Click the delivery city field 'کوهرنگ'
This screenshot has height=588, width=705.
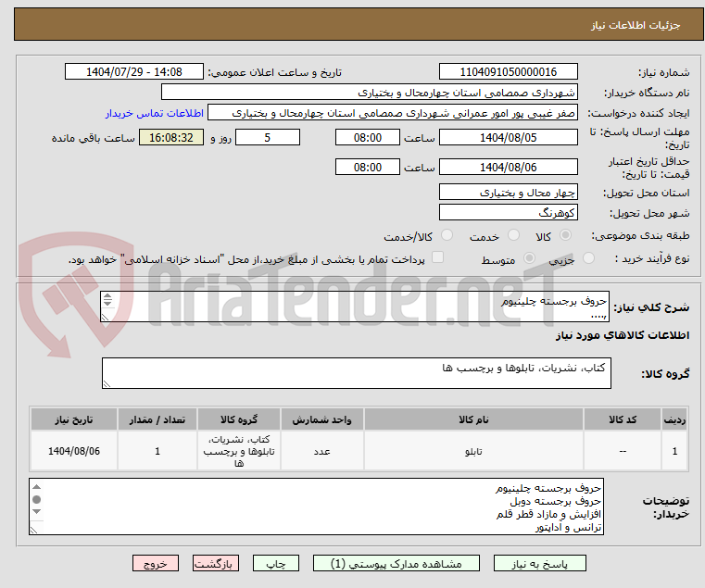tap(508, 213)
